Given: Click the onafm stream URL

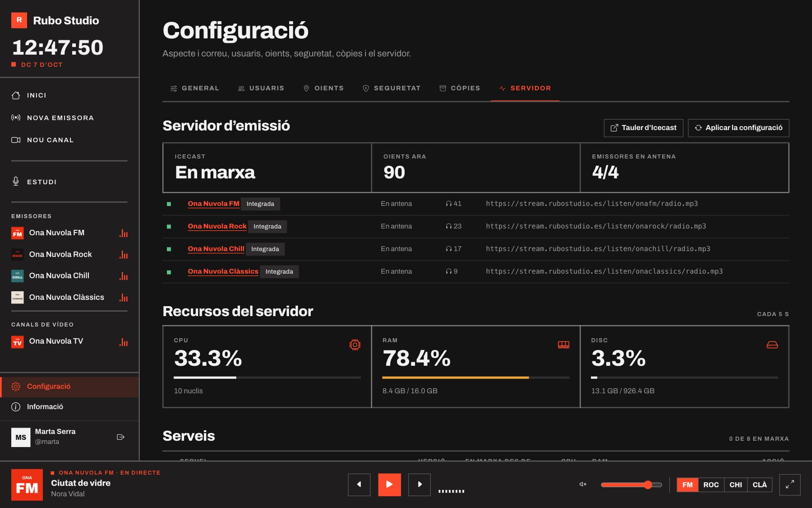Looking at the screenshot, I should click(x=592, y=204).
